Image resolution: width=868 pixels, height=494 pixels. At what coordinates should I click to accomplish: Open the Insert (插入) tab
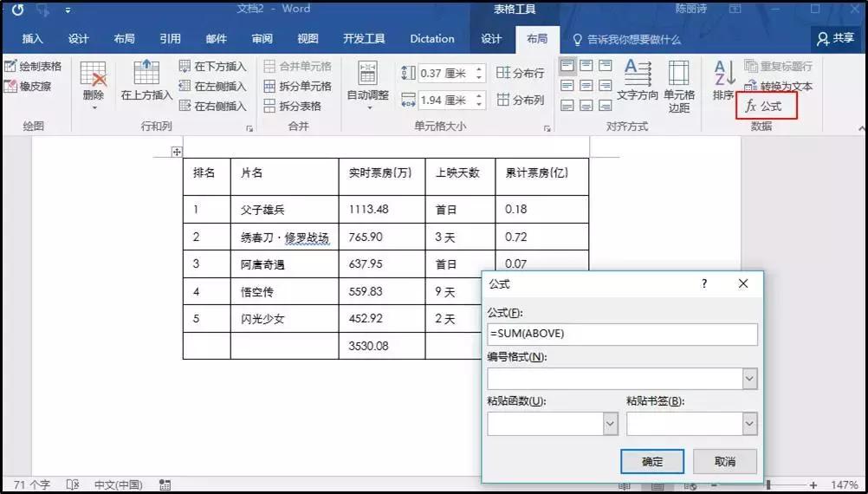pyautogui.click(x=33, y=39)
